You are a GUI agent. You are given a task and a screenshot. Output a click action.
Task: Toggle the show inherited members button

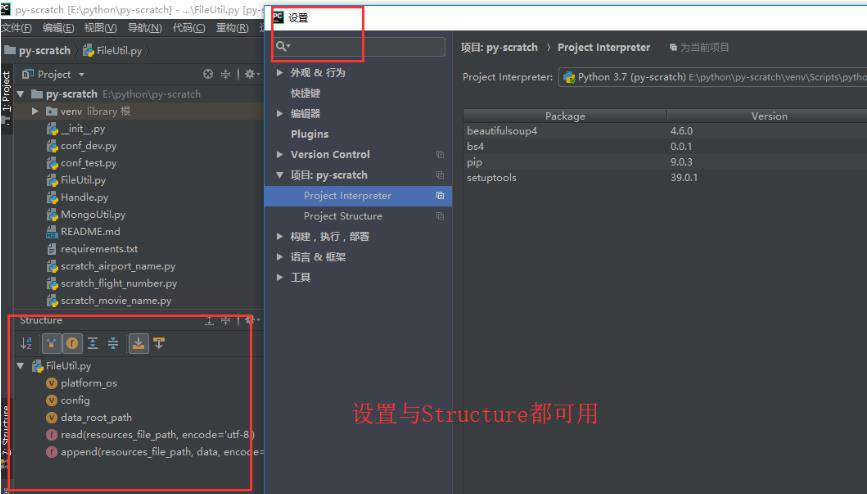point(51,344)
